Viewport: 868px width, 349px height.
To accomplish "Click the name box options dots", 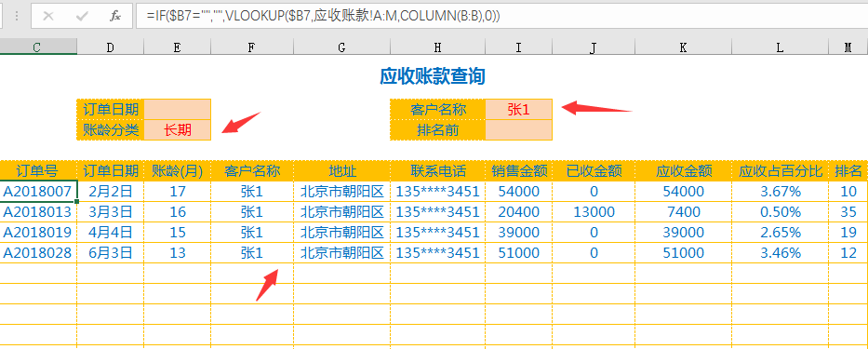I will pyautogui.click(x=17, y=16).
